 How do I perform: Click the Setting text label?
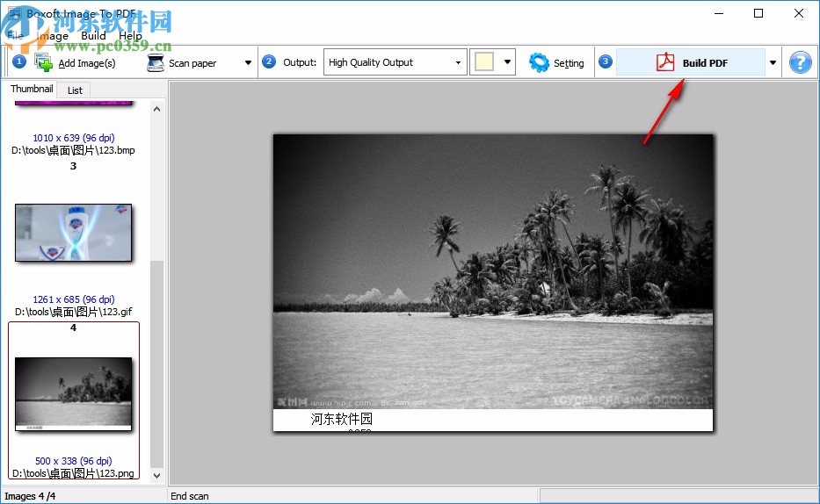[x=569, y=63]
